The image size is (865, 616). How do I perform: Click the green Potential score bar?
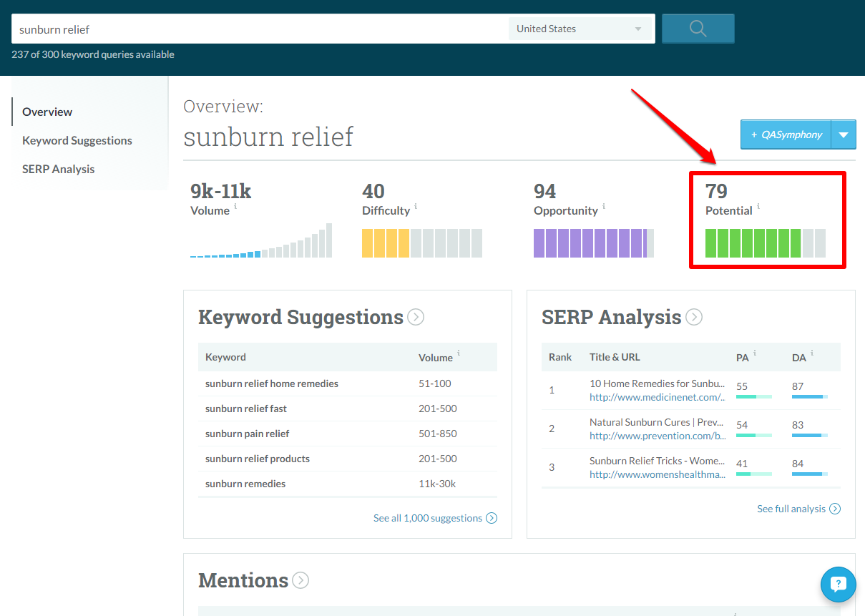click(766, 243)
